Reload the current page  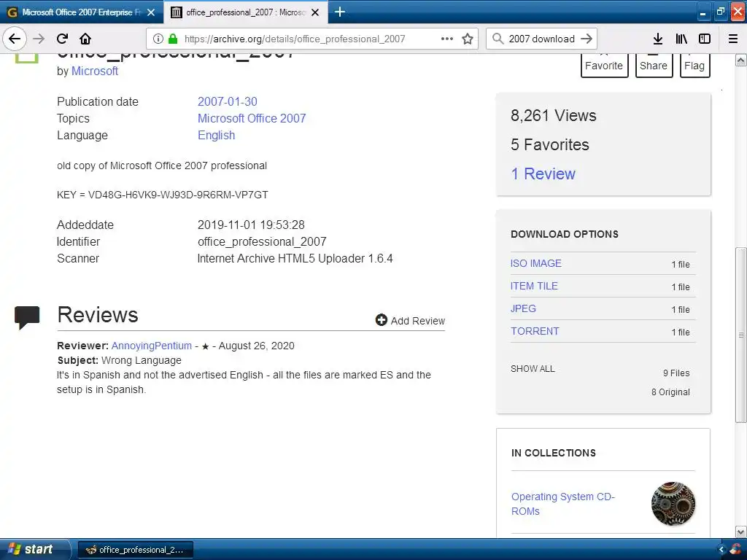pos(63,39)
